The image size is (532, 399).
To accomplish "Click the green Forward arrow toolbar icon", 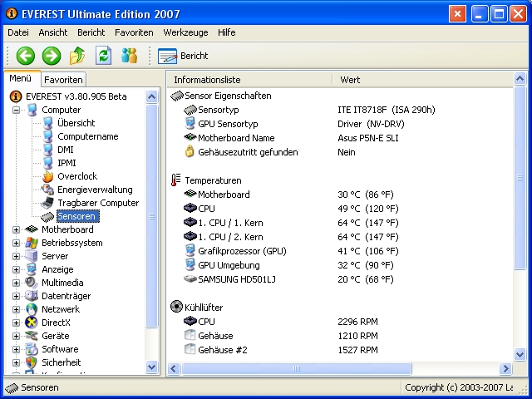I will (52, 56).
